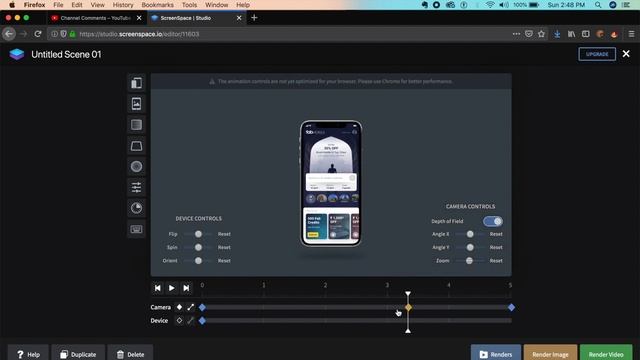The height and width of the screenshot is (360, 640).
Task: Click the Flip slider handle
Action: tap(198, 234)
